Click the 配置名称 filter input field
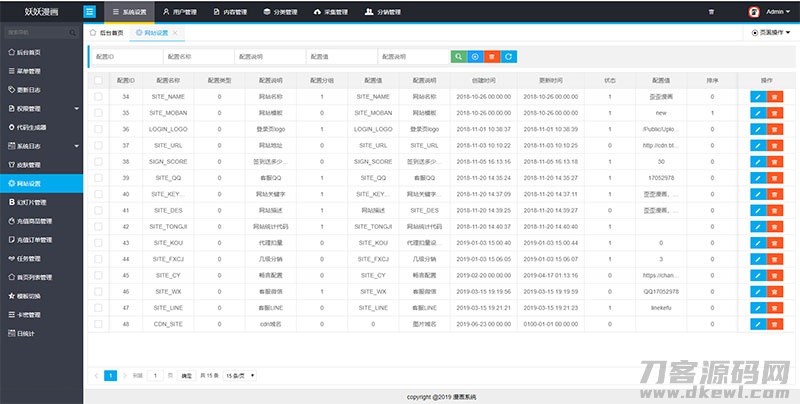This screenshot has width=800, height=404. [x=198, y=57]
